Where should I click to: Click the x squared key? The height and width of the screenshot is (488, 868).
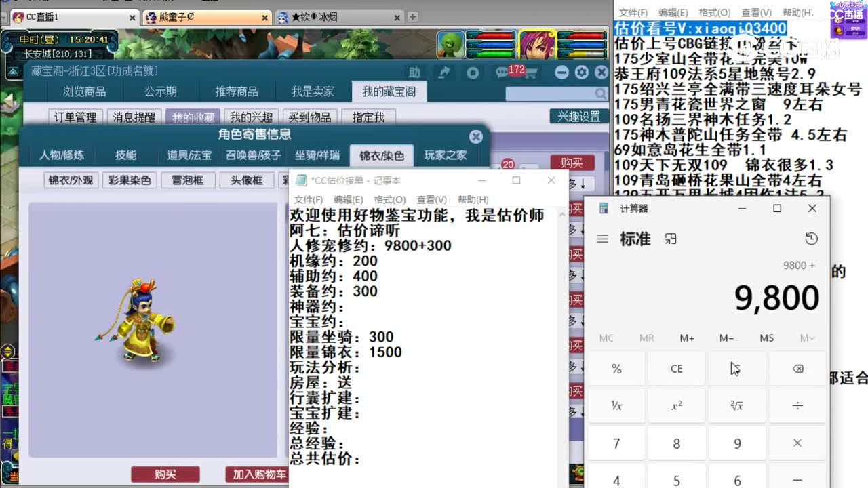[677, 406]
